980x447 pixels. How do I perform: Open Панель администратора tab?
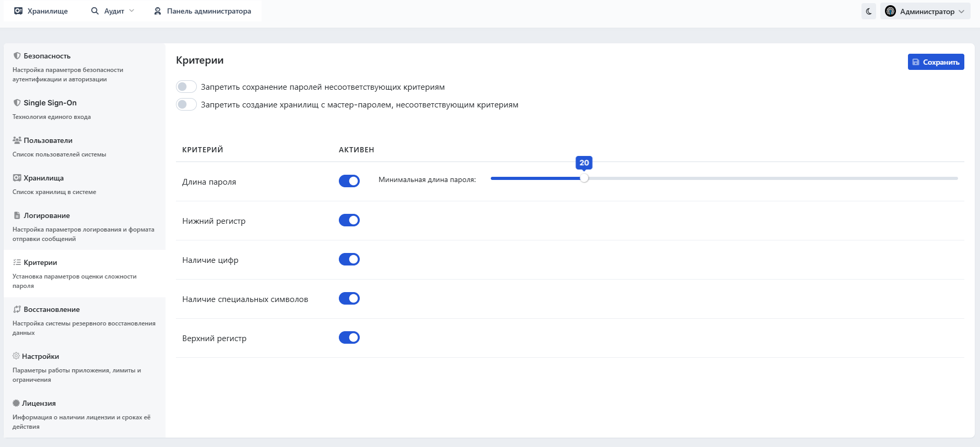pyautogui.click(x=203, y=11)
